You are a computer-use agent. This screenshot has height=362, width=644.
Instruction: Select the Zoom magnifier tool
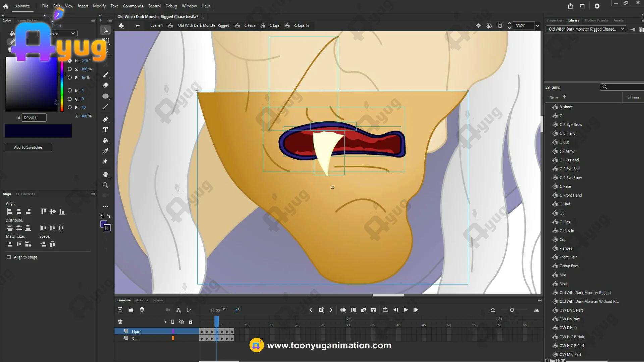[x=105, y=185]
